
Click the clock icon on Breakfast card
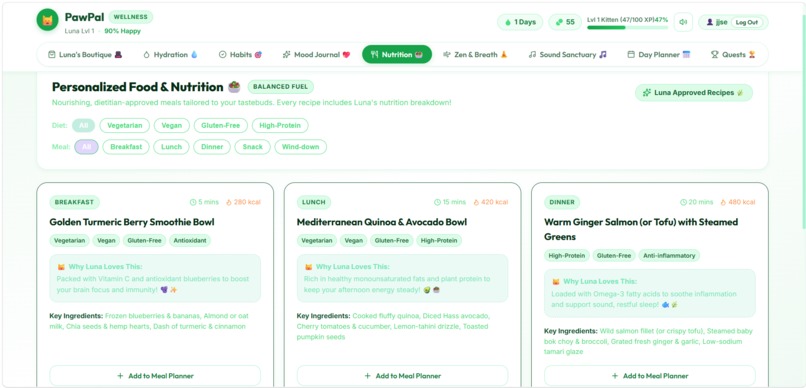point(193,202)
